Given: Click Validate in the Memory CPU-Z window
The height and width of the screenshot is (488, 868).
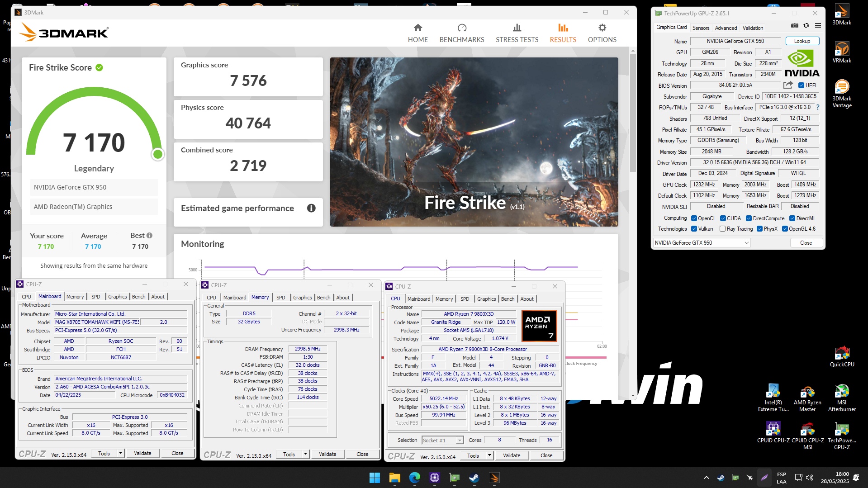Looking at the screenshot, I should coord(327,454).
